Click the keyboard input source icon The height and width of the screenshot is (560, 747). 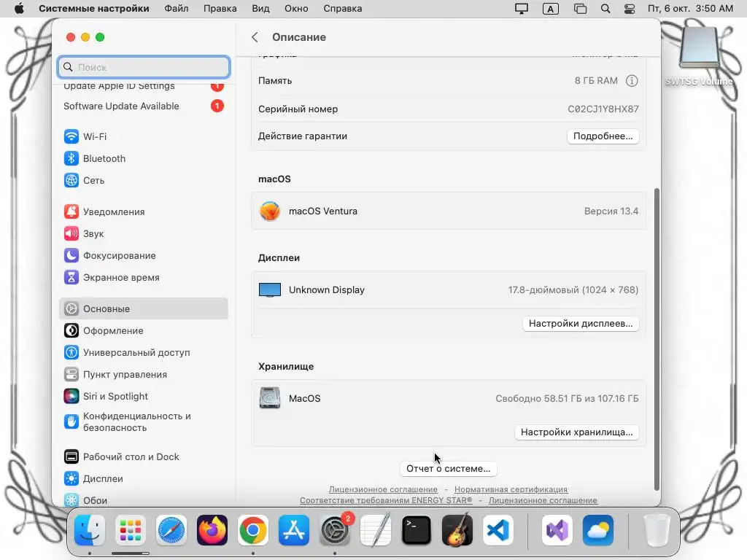click(x=550, y=9)
